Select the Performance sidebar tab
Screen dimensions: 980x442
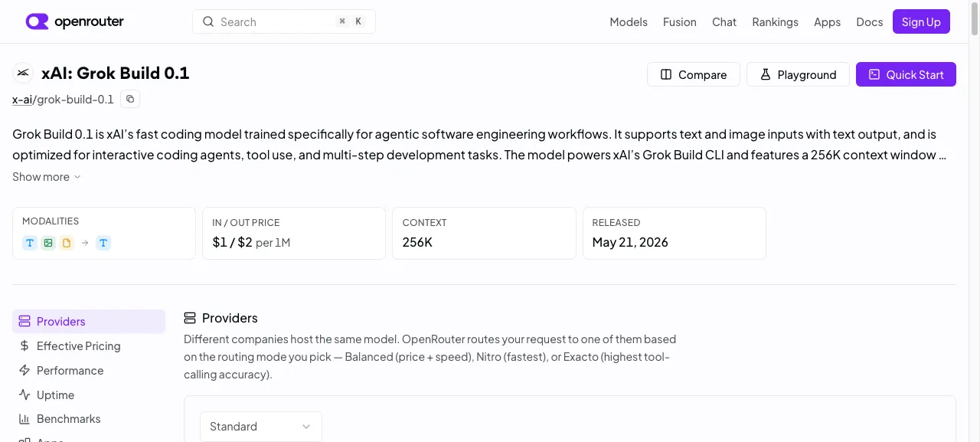click(89, 371)
